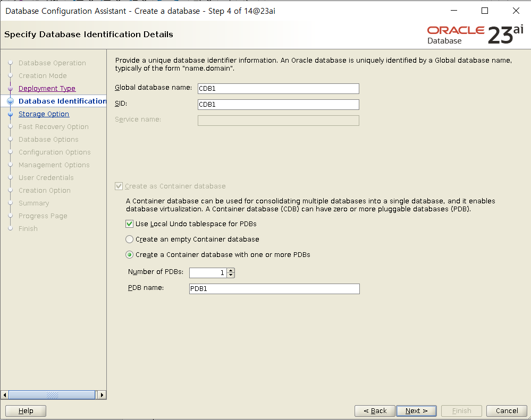
Task: Select Create an empty Container database
Action: pyautogui.click(x=129, y=239)
